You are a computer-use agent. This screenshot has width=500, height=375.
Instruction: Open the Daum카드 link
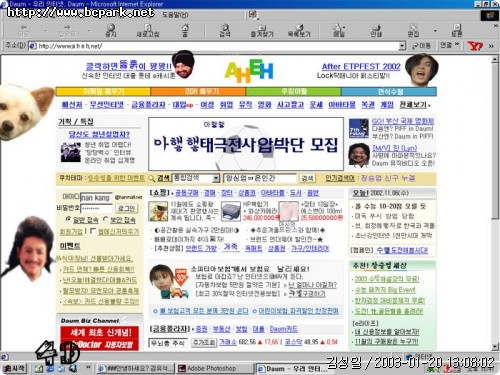click(284, 329)
